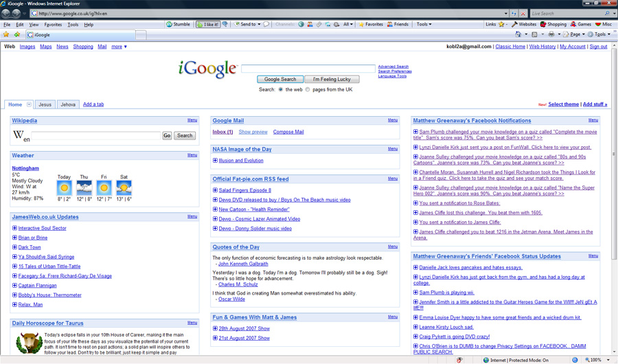Click the red stop loading icon
618x364 pixels.
[x=523, y=14]
